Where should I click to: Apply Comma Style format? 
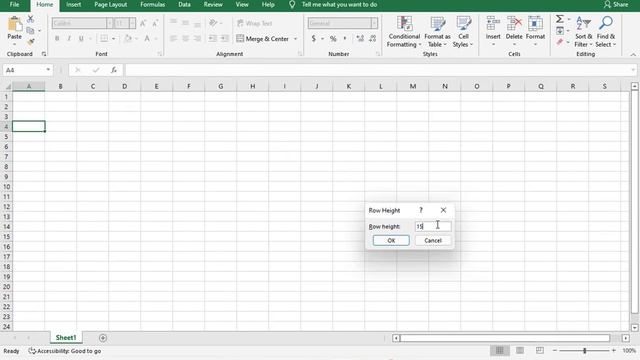(345, 38)
